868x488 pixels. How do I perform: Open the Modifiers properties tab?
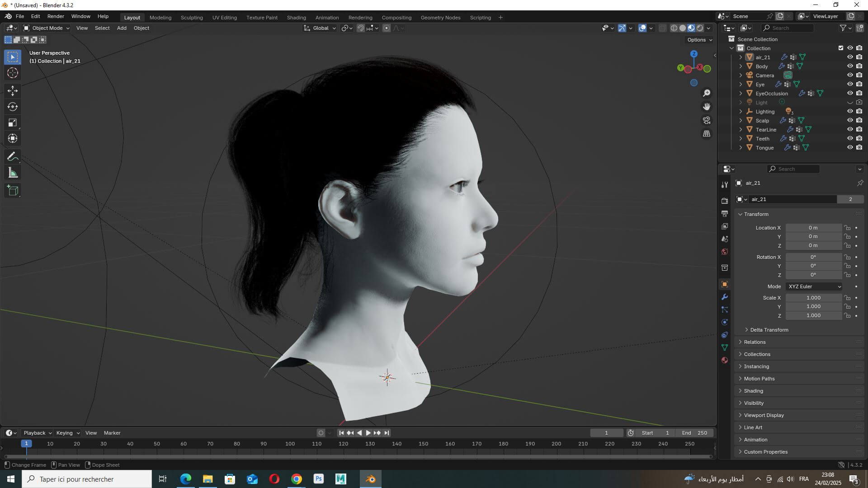coord(725,297)
